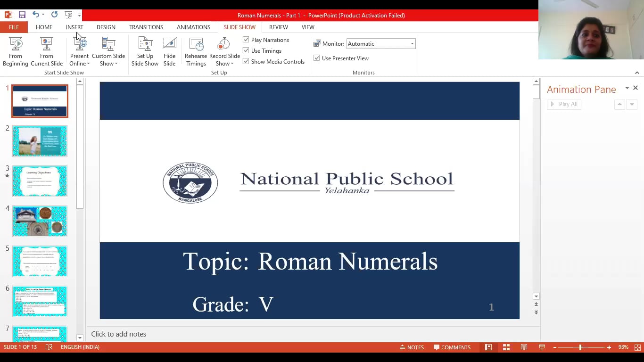
Task: Switch to the INSERT tab
Action: (x=74, y=27)
